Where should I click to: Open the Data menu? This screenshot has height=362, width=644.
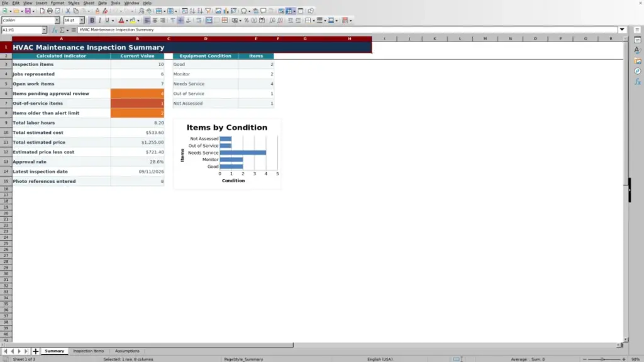[103, 3]
